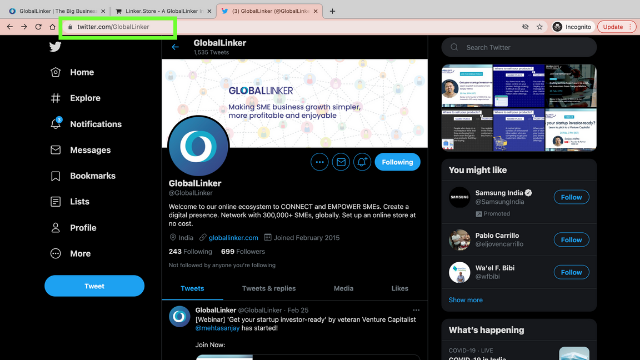640x360 pixels.
Task: Open the globallinker.com link
Action: pyautogui.click(x=233, y=238)
